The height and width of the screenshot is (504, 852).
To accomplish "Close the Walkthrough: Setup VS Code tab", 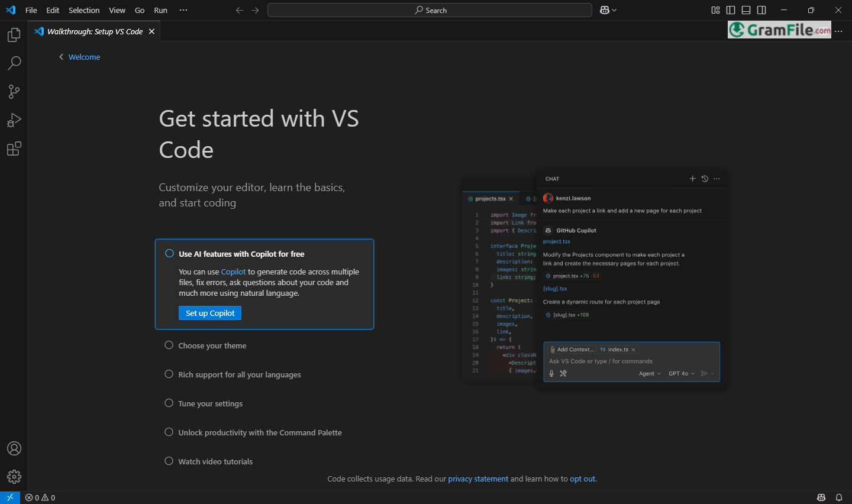I will click(151, 31).
